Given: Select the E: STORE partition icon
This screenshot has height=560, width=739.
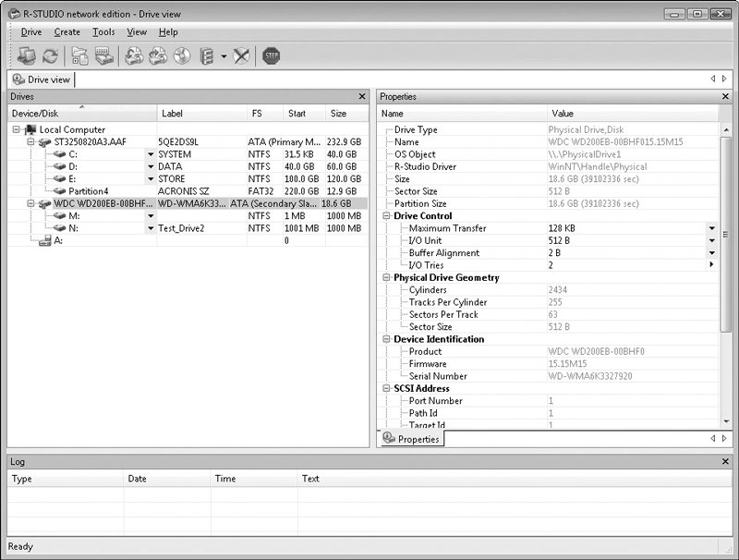Looking at the screenshot, I should point(59,178).
